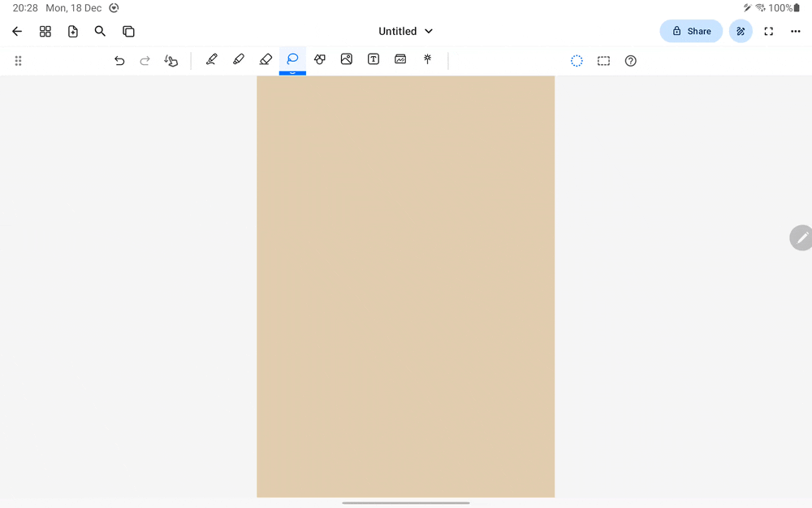Tap the bottom home gesture bar
The width and height of the screenshot is (812, 508).
tap(405, 503)
